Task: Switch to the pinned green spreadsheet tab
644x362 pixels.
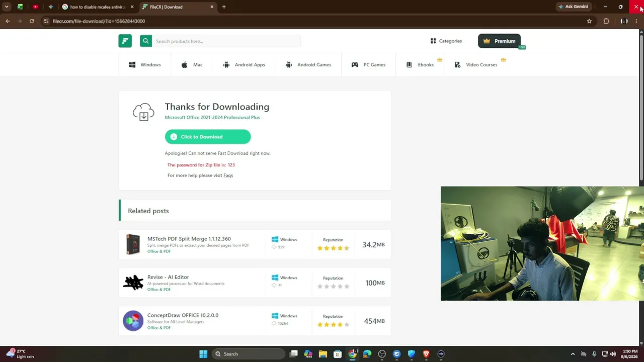Action: pos(20,7)
